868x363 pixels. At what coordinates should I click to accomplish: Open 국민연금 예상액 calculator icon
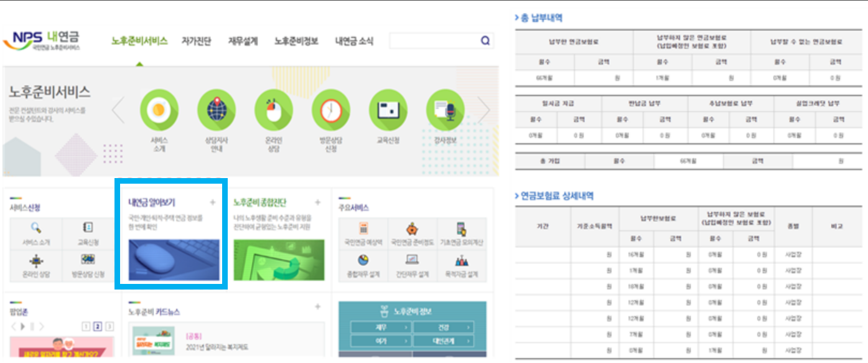pyautogui.click(x=363, y=229)
